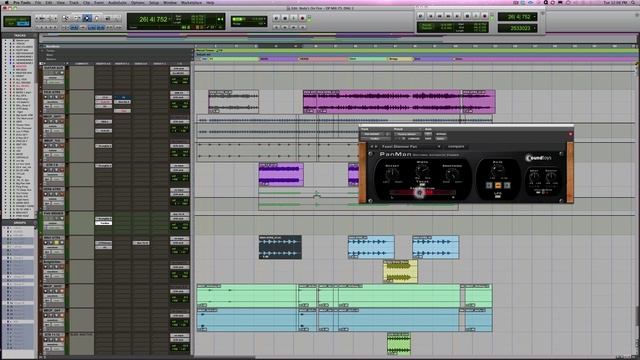Image resolution: width=640 pixels, height=360 pixels.
Task: Select the dark blue audio clip
Action: coord(280,247)
